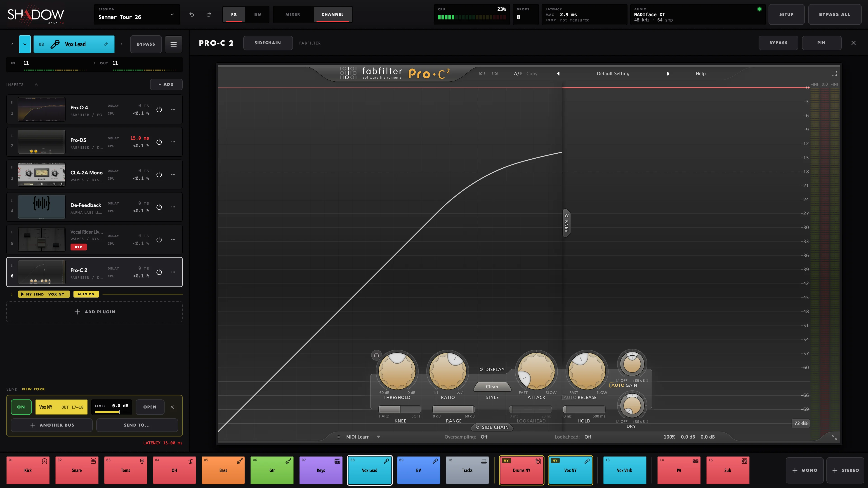The width and height of the screenshot is (868, 488).
Task: Turn off the New York send ON switch
Action: 21,407
